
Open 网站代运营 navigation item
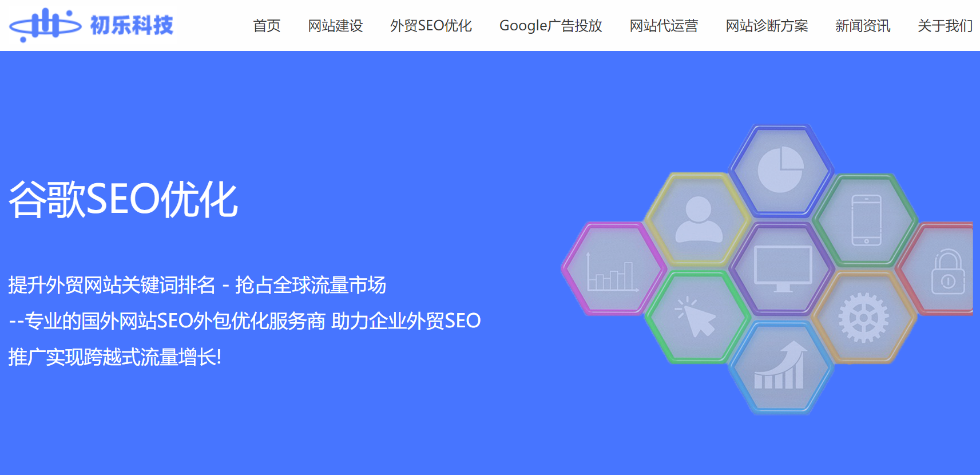coord(664,26)
